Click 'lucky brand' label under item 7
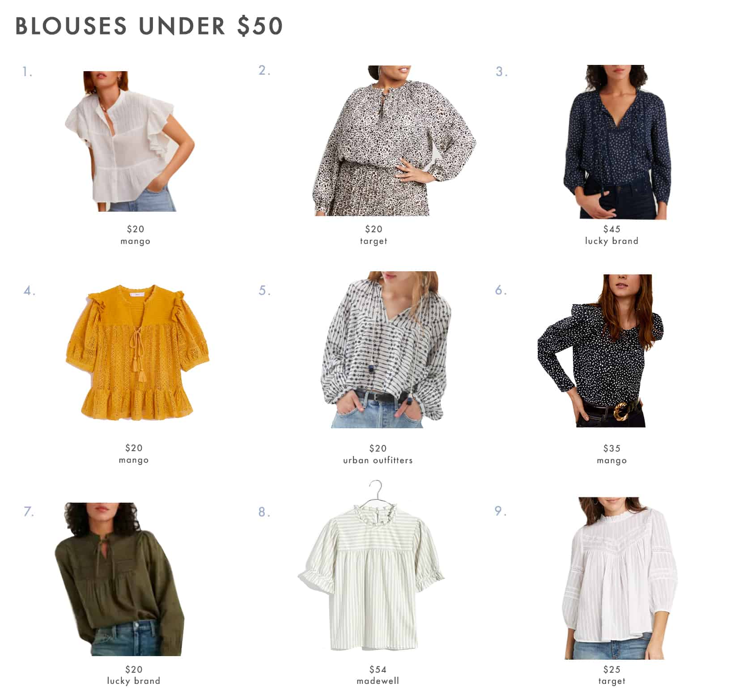This screenshot has height=700, width=747. [133, 681]
